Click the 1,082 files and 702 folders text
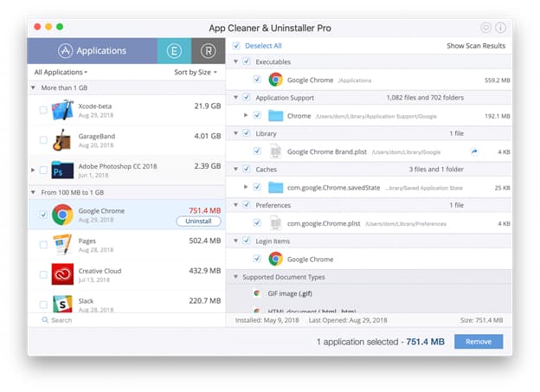 point(425,98)
